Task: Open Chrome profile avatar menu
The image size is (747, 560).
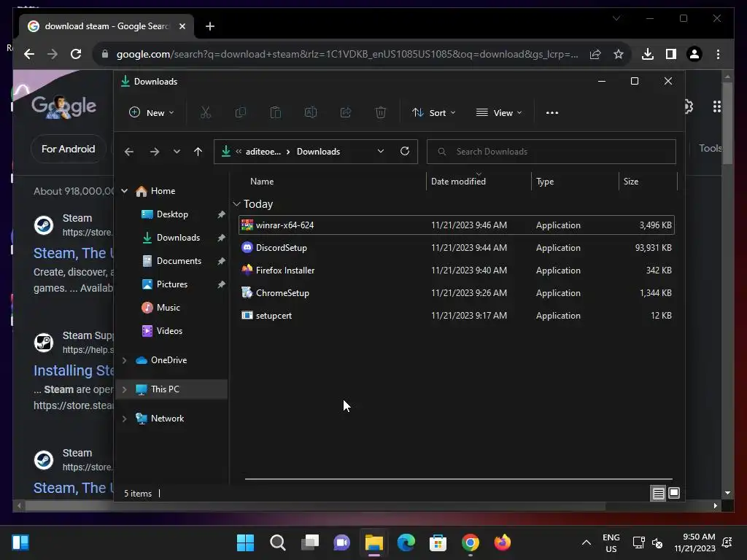Action: click(694, 54)
